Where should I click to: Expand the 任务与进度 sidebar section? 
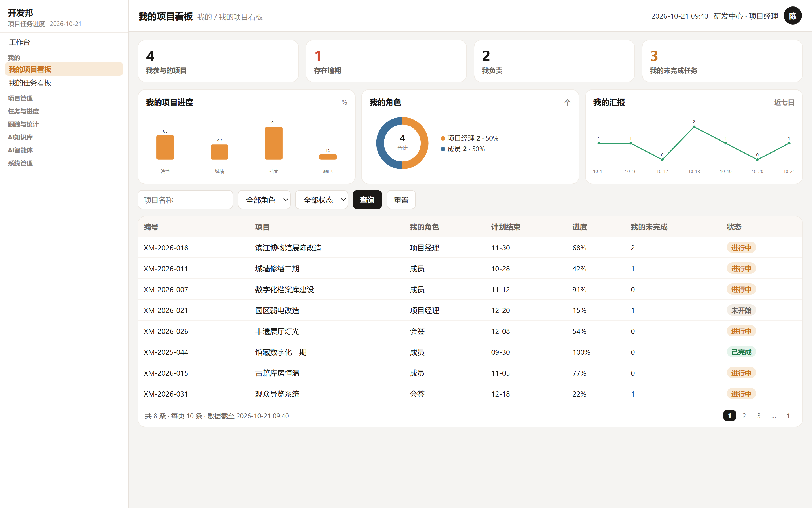click(23, 111)
